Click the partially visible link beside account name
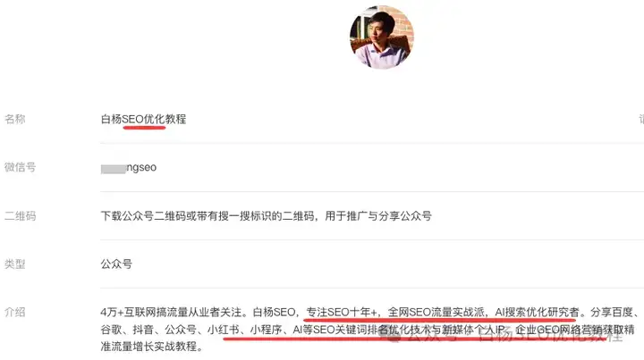 [x=641, y=119]
